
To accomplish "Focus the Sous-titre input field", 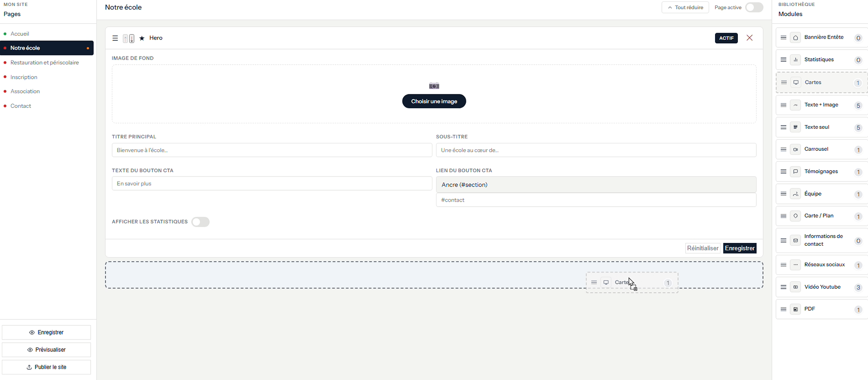I will click(596, 150).
